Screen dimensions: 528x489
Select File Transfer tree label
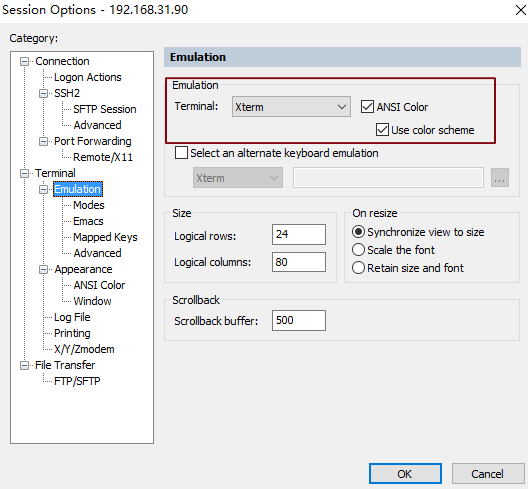pos(65,365)
